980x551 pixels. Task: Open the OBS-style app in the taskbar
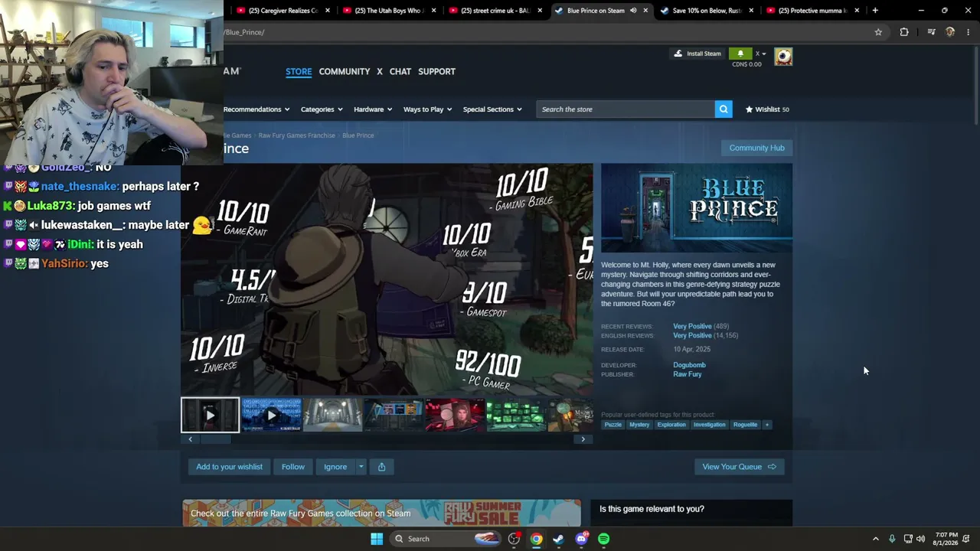coord(514,539)
